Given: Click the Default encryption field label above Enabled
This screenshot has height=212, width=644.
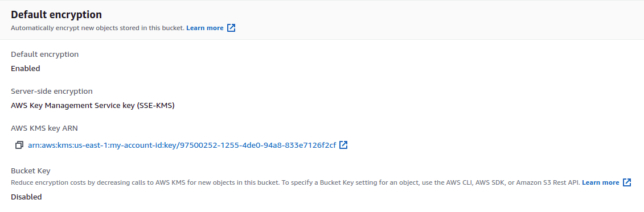Looking at the screenshot, I should point(45,54).
